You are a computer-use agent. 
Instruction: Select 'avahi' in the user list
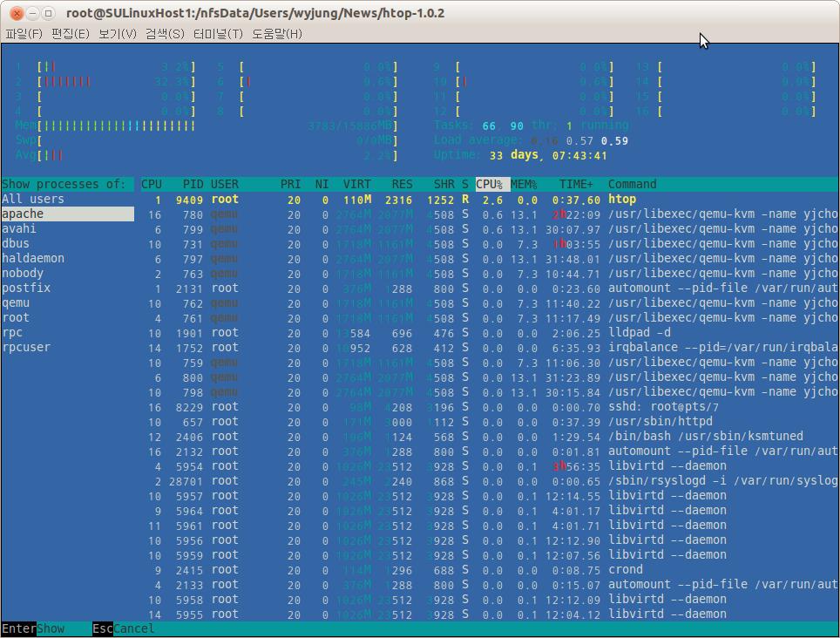(x=67, y=228)
